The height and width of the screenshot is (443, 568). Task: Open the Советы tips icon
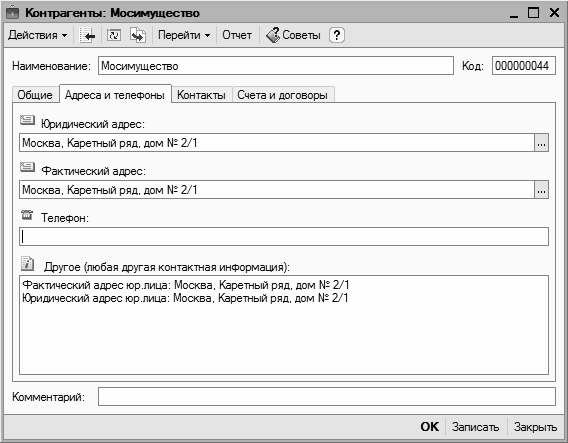coord(273,35)
